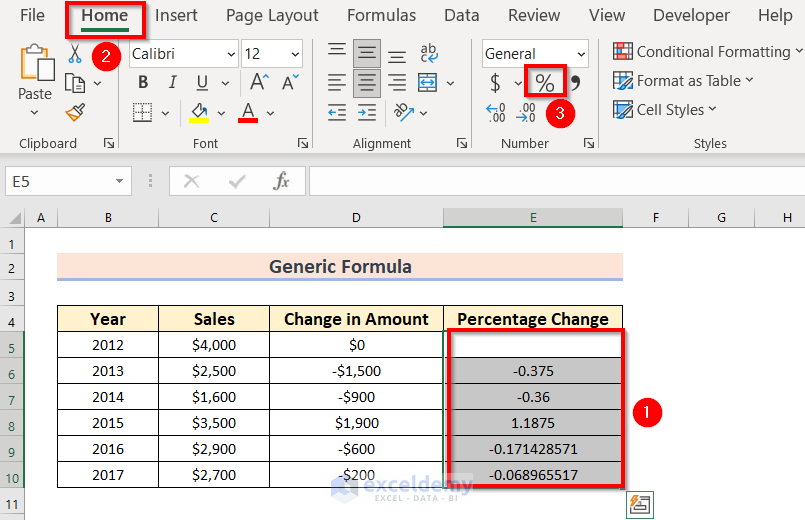Click the Comma Style icon
805x520 pixels.
click(x=575, y=83)
